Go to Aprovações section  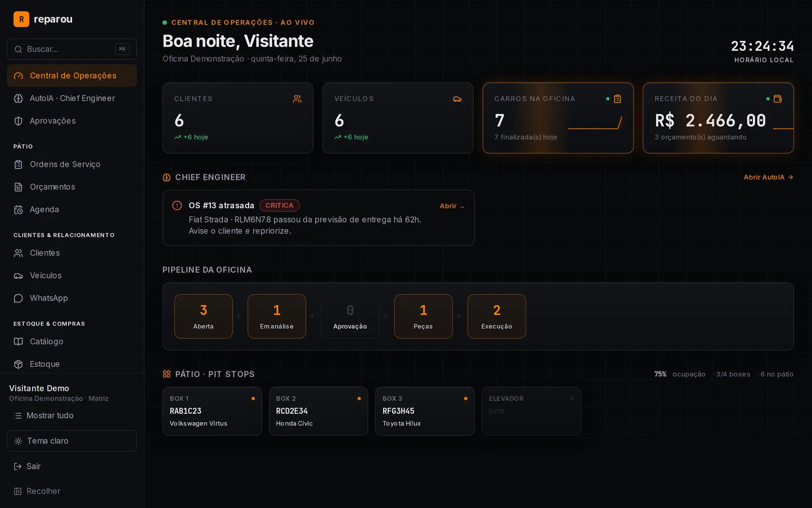(x=72, y=121)
